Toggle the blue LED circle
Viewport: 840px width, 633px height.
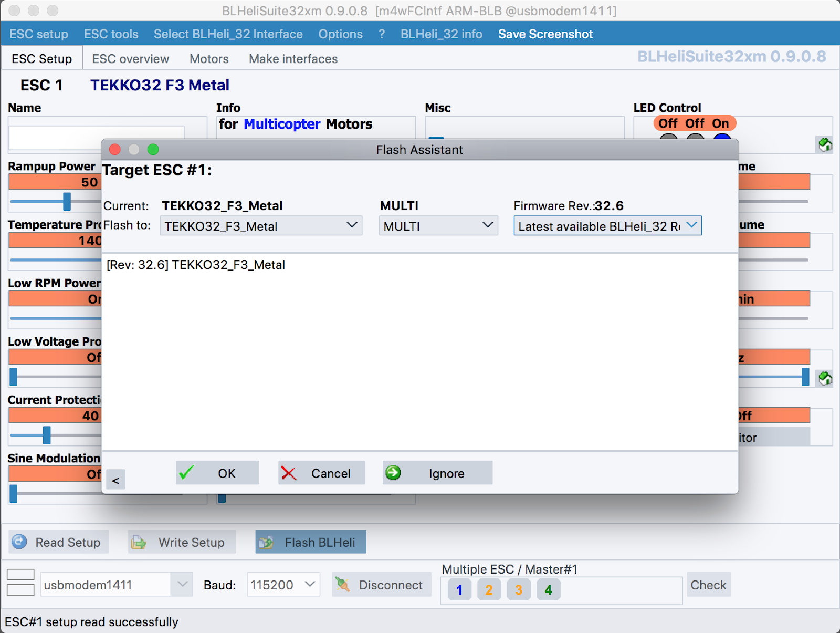click(x=722, y=137)
